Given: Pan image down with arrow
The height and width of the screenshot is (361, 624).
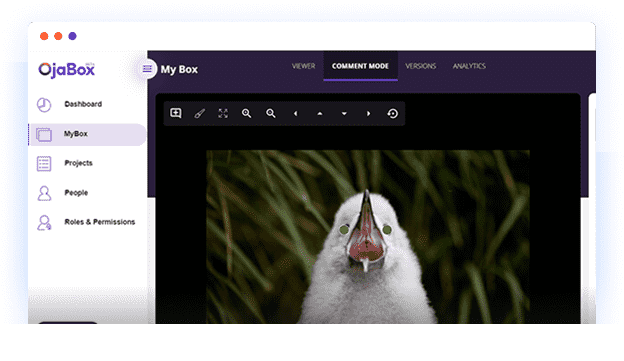Looking at the screenshot, I should [344, 113].
